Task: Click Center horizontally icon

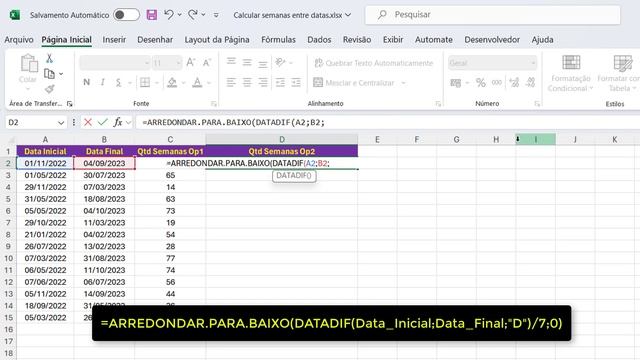Action: tap(247, 82)
